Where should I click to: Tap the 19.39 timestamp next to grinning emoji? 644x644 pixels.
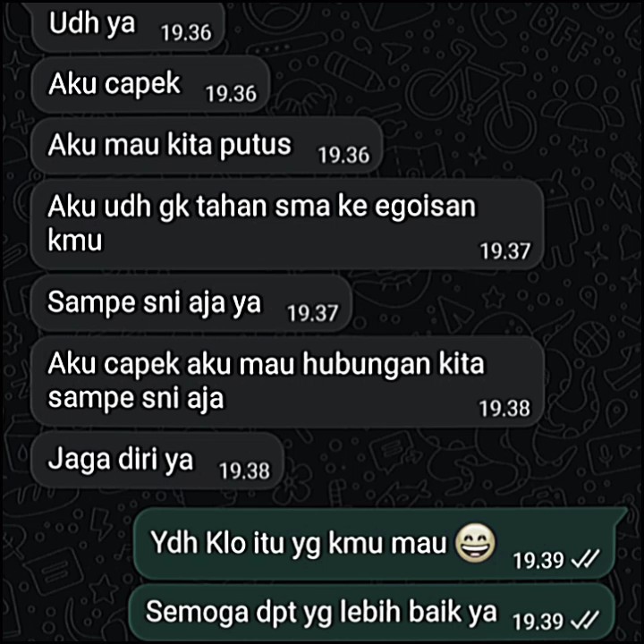538,560
